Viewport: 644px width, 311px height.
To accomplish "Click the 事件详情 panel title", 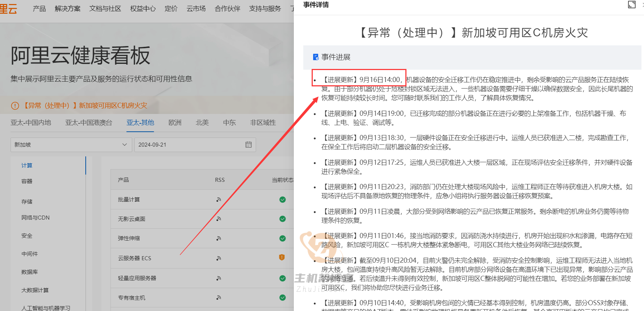I will (316, 5).
